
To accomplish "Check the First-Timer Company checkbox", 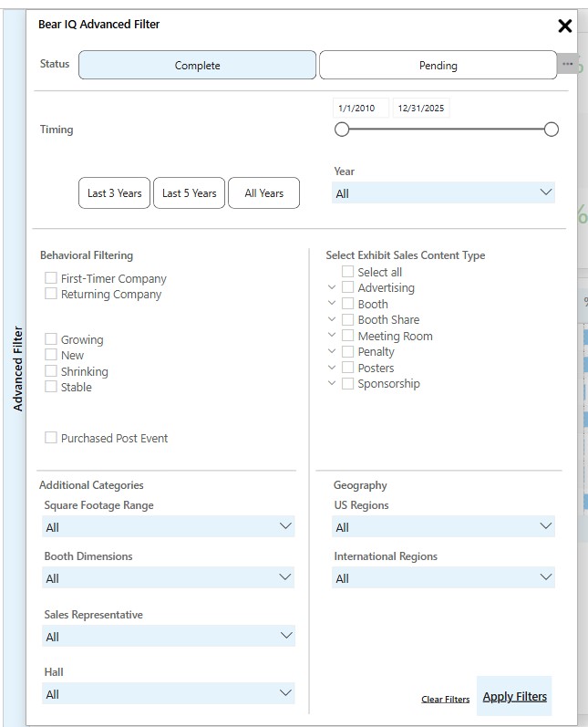I will 51,278.
